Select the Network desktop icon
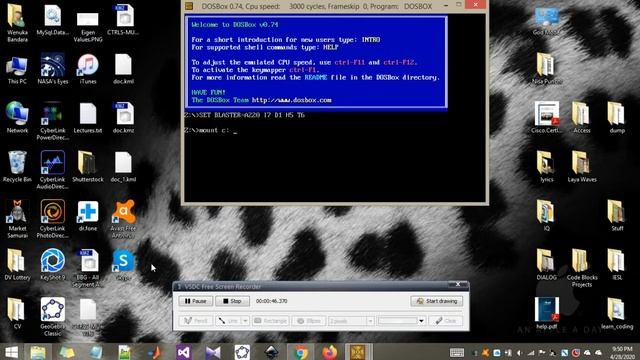Screen dimensions: 640x360 click(x=17, y=118)
